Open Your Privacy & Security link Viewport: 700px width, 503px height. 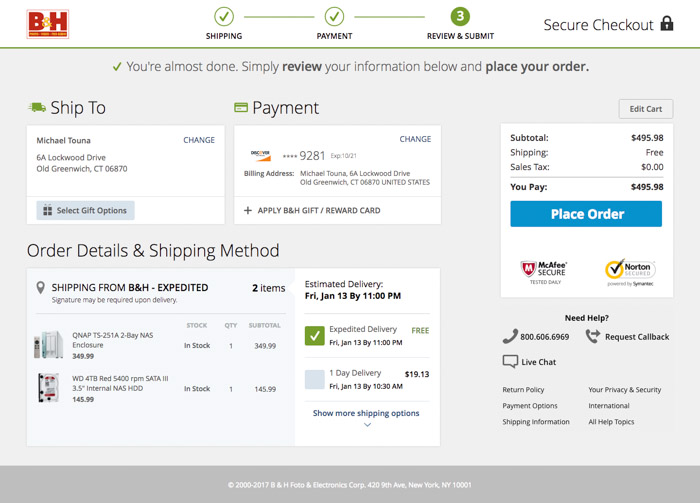tap(625, 390)
